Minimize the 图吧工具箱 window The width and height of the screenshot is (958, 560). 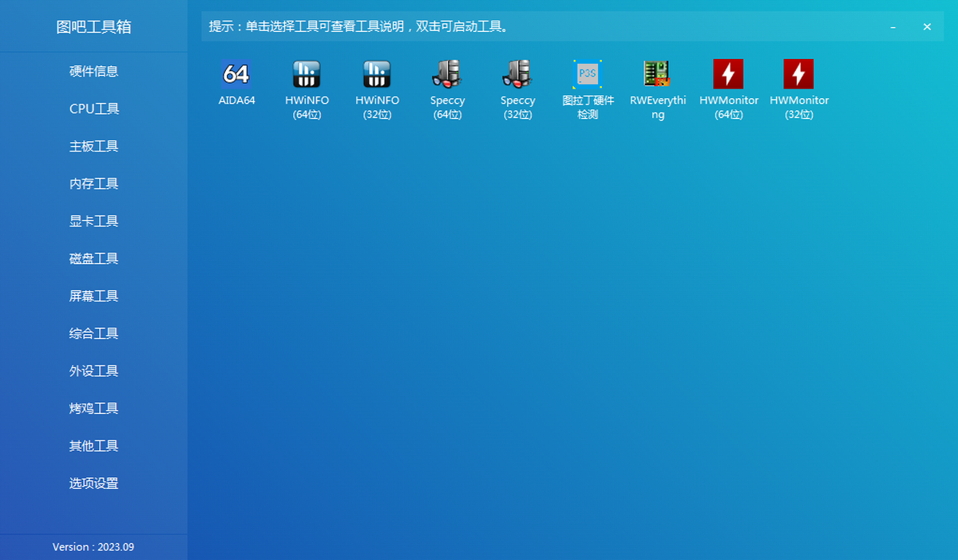(x=893, y=27)
